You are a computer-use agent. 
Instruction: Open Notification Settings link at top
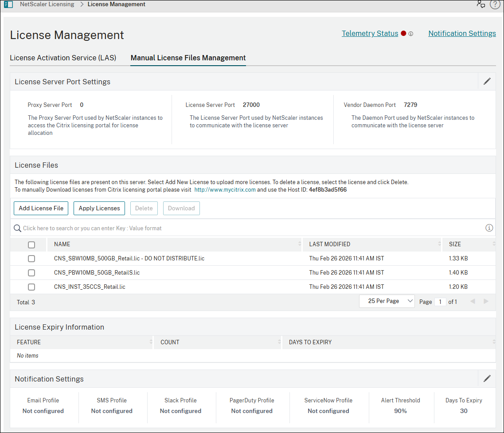tap(462, 33)
